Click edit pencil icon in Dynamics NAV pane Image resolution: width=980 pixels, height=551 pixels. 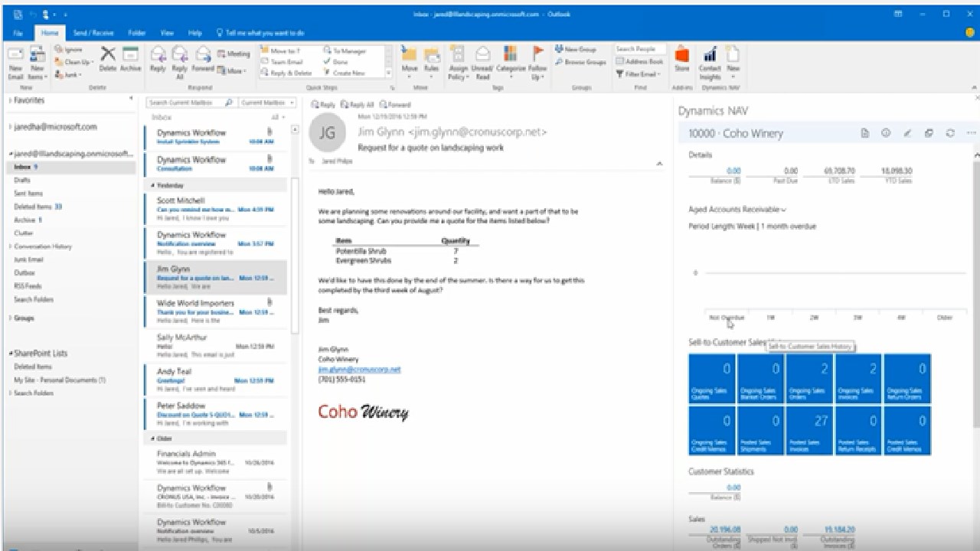point(907,133)
